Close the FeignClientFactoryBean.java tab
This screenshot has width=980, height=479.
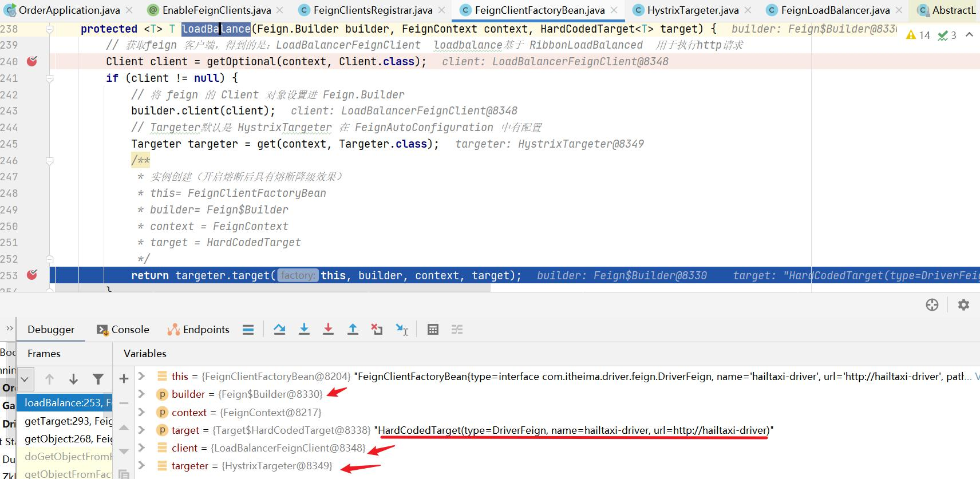[x=614, y=10]
